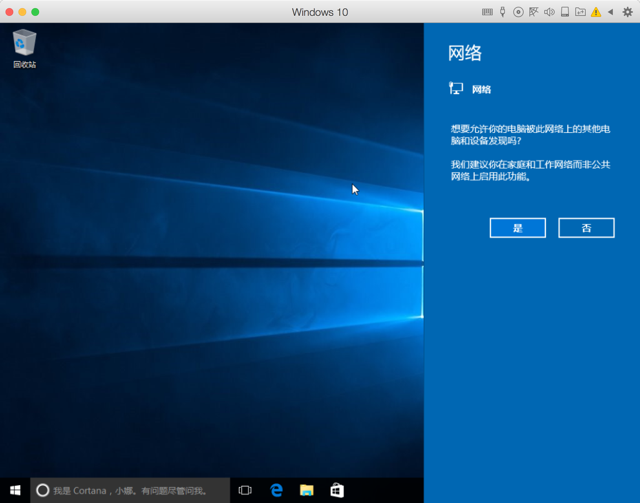Open the hard disk icon
Image resolution: width=640 pixels, height=503 pixels.
click(565, 12)
